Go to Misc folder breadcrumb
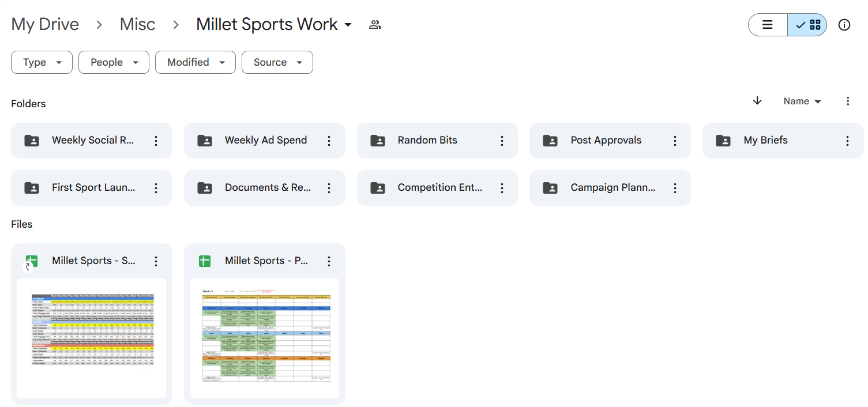 [x=137, y=24]
